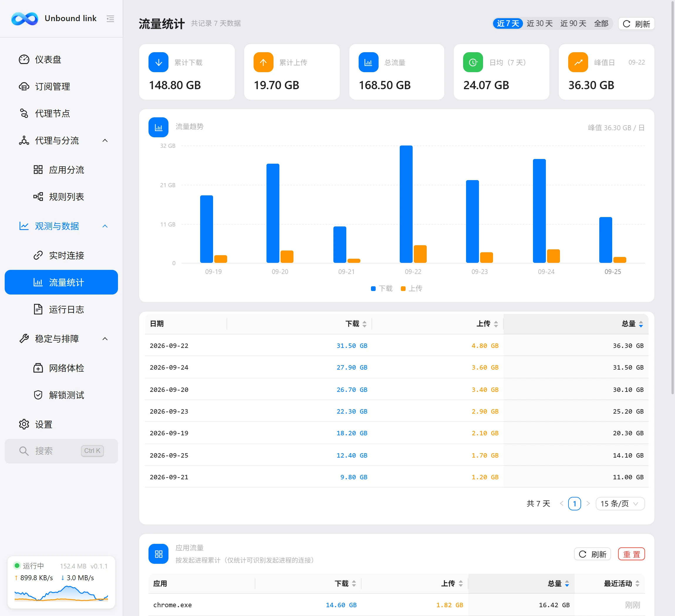Click the 搜索 search field
The image size is (675, 616).
pyautogui.click(x=61, y=451)
